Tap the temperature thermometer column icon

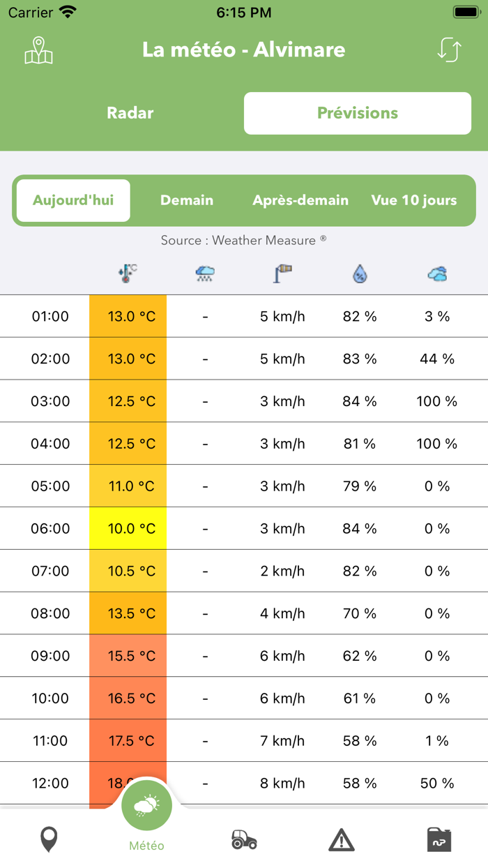pyautogui.click(x=128, y=274)
